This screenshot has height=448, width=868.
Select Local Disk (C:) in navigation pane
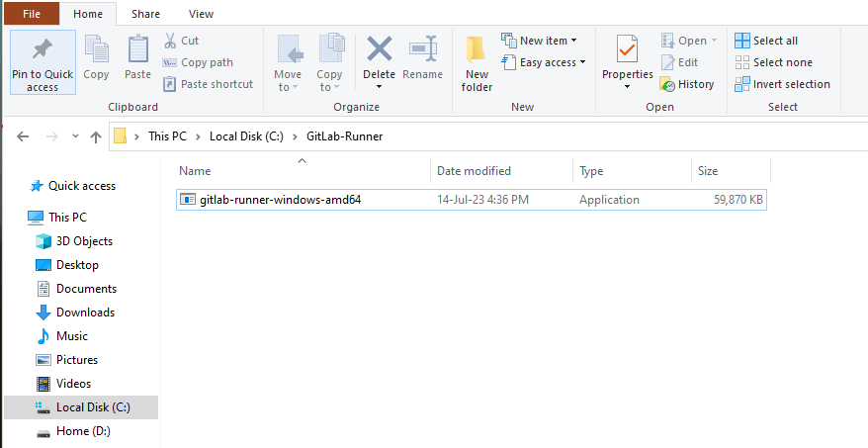pos(81,407)
